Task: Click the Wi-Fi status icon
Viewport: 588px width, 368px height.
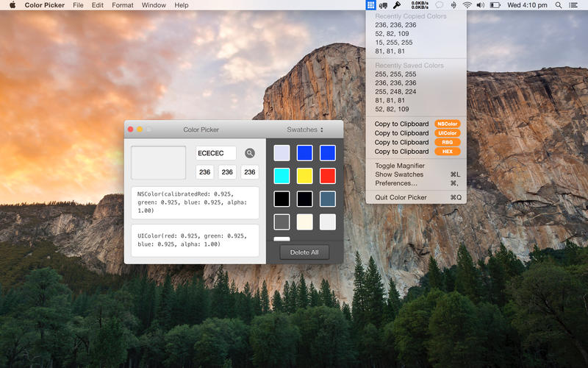Action: click(467, 5)
